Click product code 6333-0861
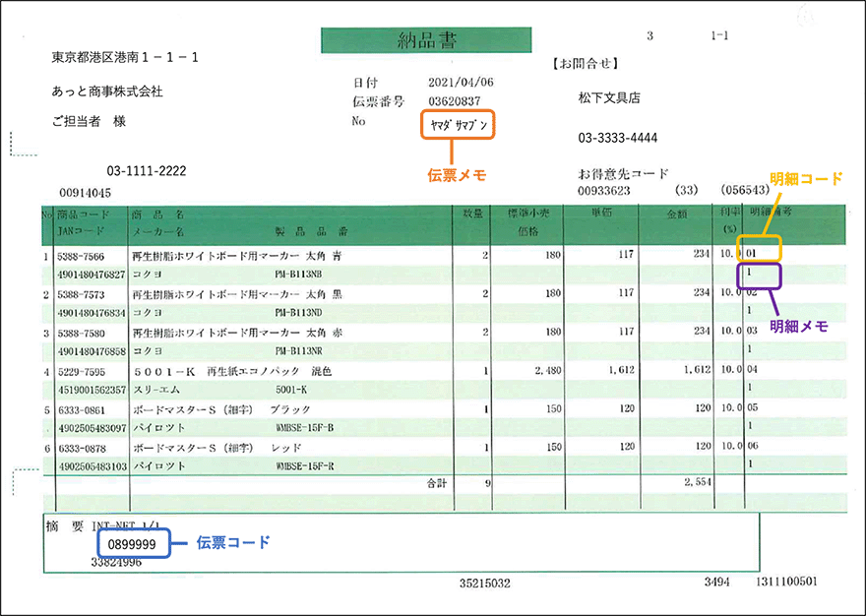Viewport: 866px width, 616px height. [x=81, y=410]
